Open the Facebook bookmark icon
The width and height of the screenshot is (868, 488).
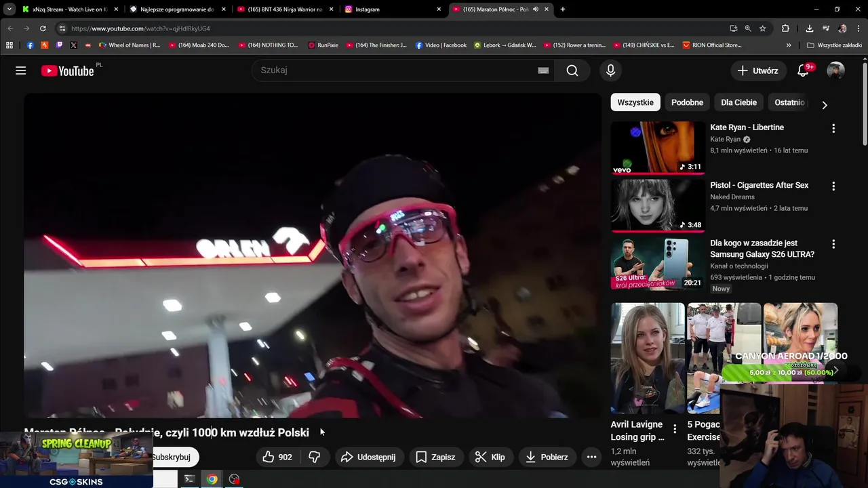point(30,45)
